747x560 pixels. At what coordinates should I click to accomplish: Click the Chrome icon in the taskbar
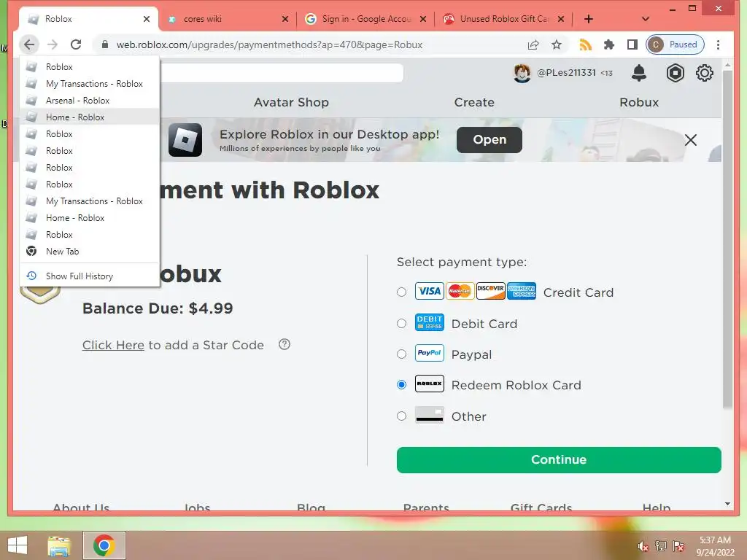coord(104,545)
